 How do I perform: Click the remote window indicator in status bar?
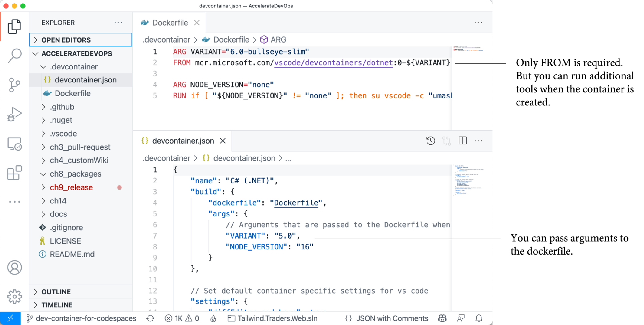(10, 318)
